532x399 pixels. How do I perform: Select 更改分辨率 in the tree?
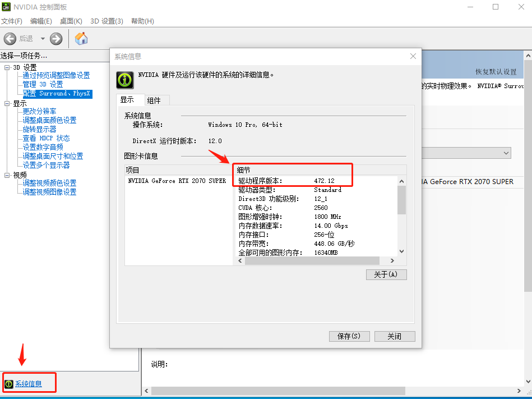(x=39, y=111)
